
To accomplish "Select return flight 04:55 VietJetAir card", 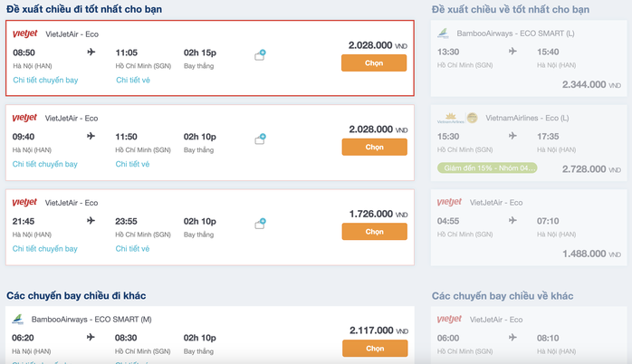I will (529, 228).
